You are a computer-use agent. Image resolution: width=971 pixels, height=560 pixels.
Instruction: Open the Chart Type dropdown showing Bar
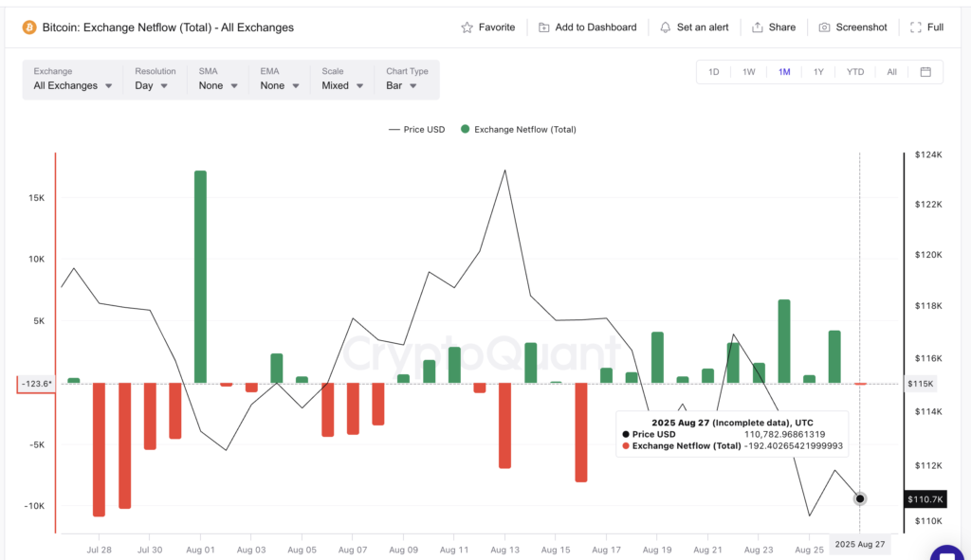coord(403,84)
